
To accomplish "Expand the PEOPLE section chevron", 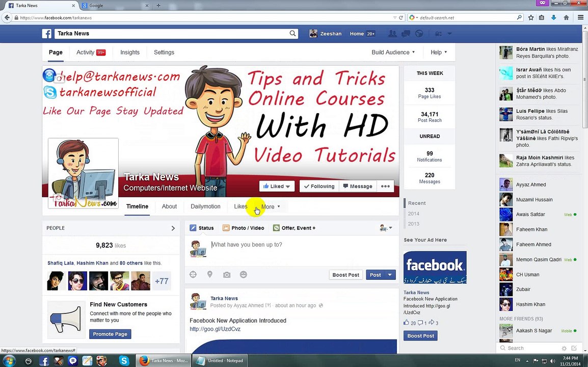I will (173, 228).
